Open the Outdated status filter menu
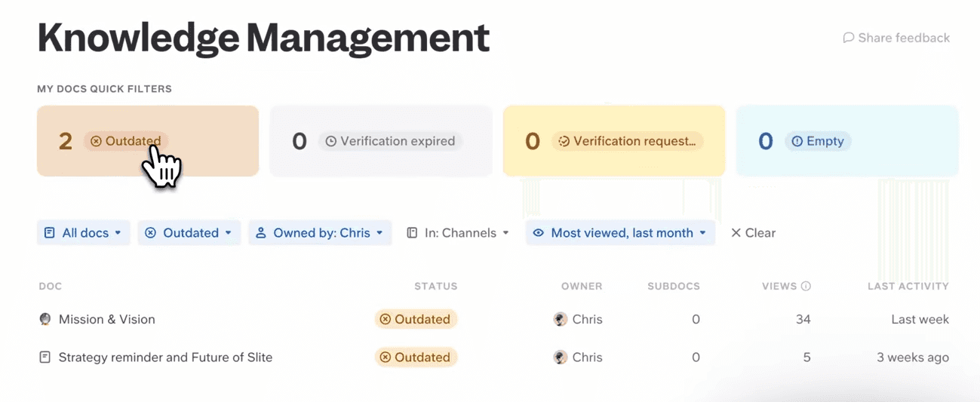The width and height of the screenshot is (980, 402). coord(189,233)
